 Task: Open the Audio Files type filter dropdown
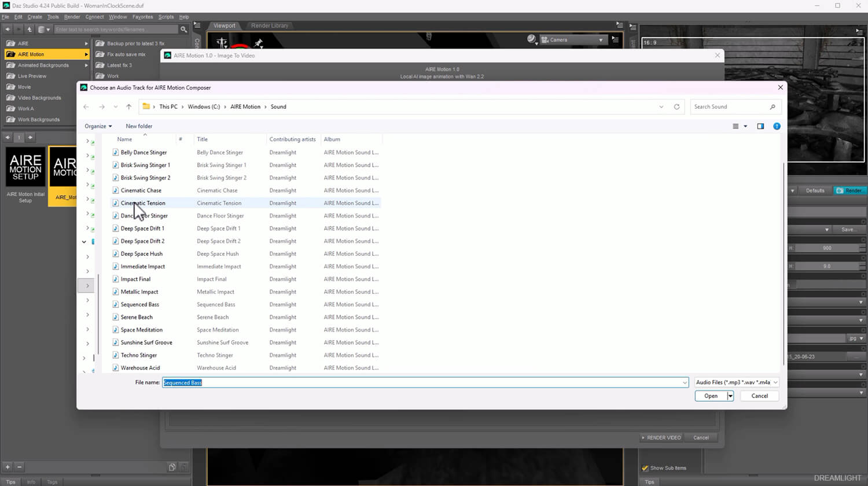737,382
